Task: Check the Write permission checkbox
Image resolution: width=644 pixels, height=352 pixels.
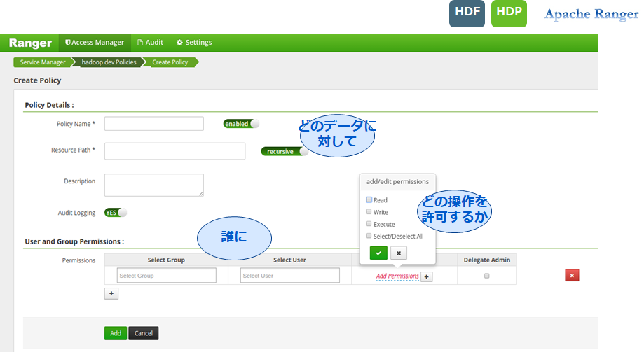Action: (369, 212)
